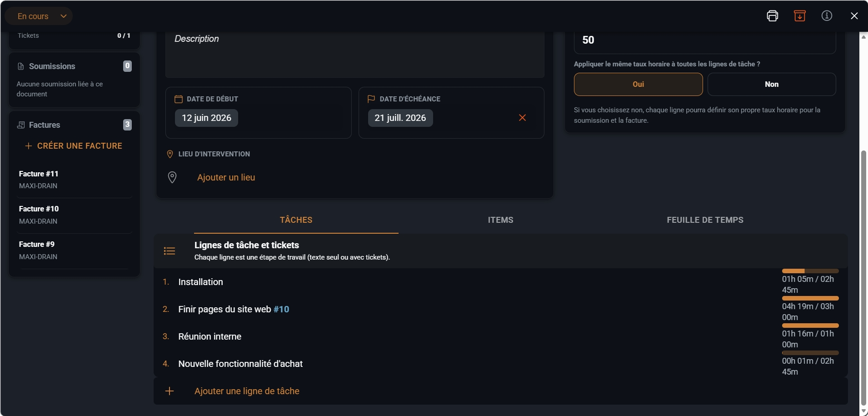The image size is (868, 416).
Task: Click the Description text field
Action: [x=354, y=54]
